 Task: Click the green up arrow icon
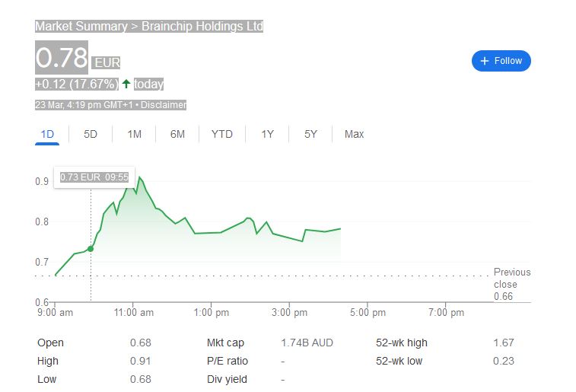(126, 84)
